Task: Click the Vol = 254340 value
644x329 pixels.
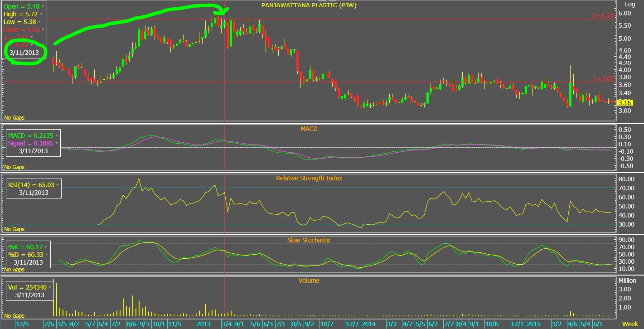Action: 27,287
